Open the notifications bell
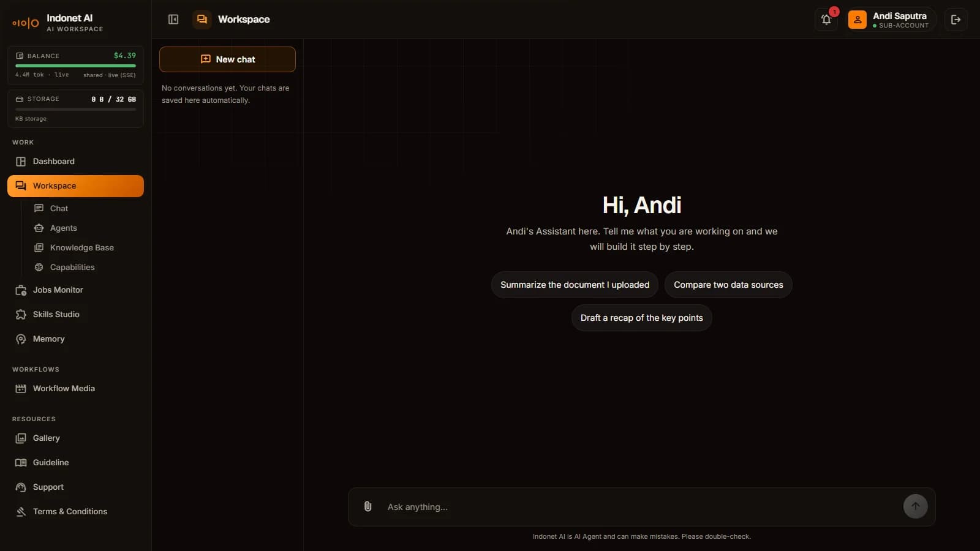980x551 pixels. click(x=826, y=20)
